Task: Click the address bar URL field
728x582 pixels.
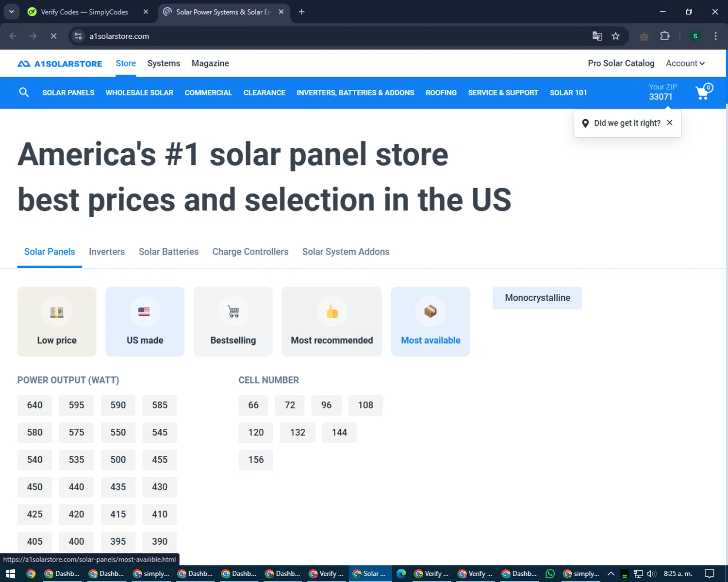Action: [335, 36]
